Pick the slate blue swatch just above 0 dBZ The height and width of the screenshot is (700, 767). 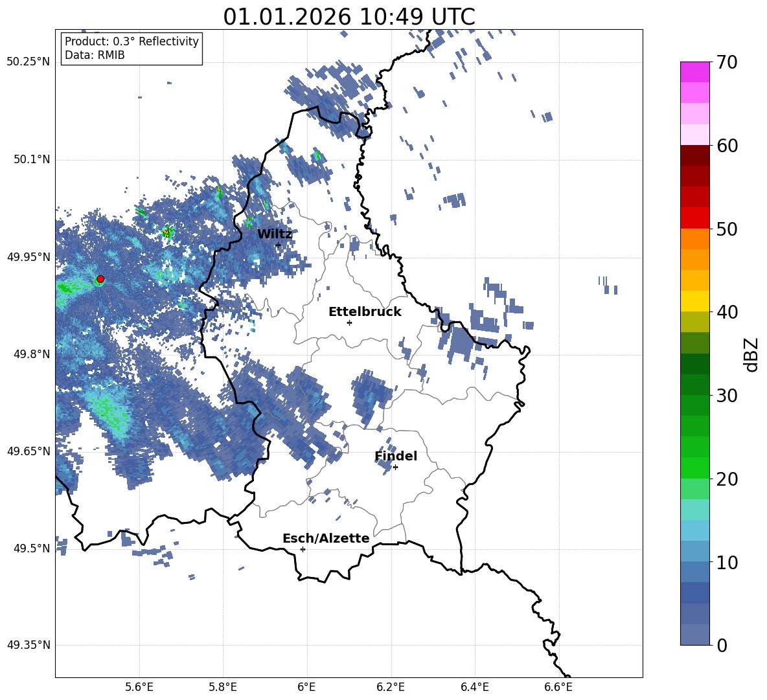point(694,635)
